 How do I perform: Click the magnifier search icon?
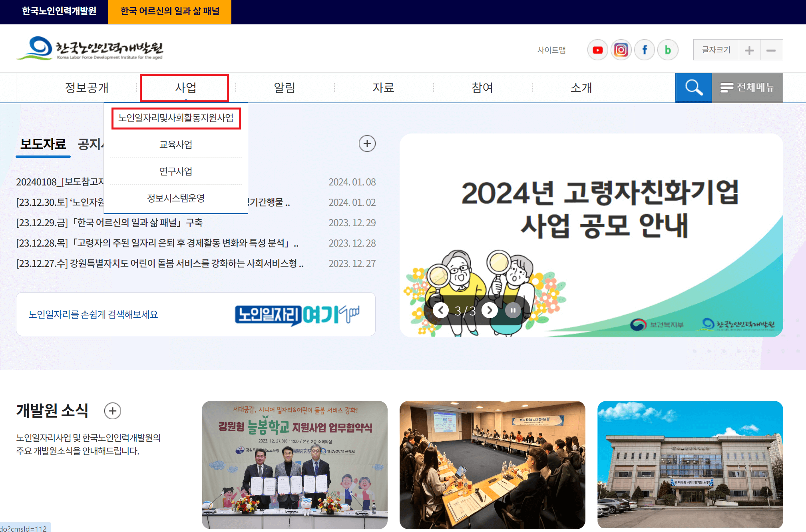[x=693, y=88]
